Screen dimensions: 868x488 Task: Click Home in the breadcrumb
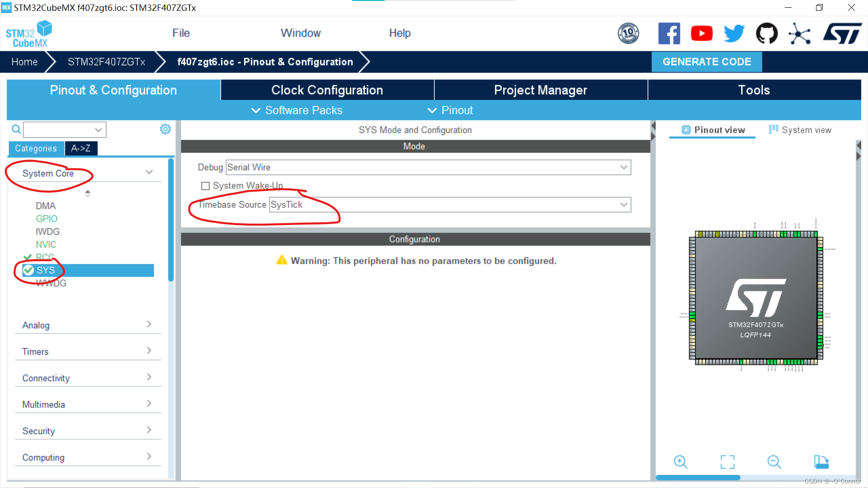click(x=24, y=62)
